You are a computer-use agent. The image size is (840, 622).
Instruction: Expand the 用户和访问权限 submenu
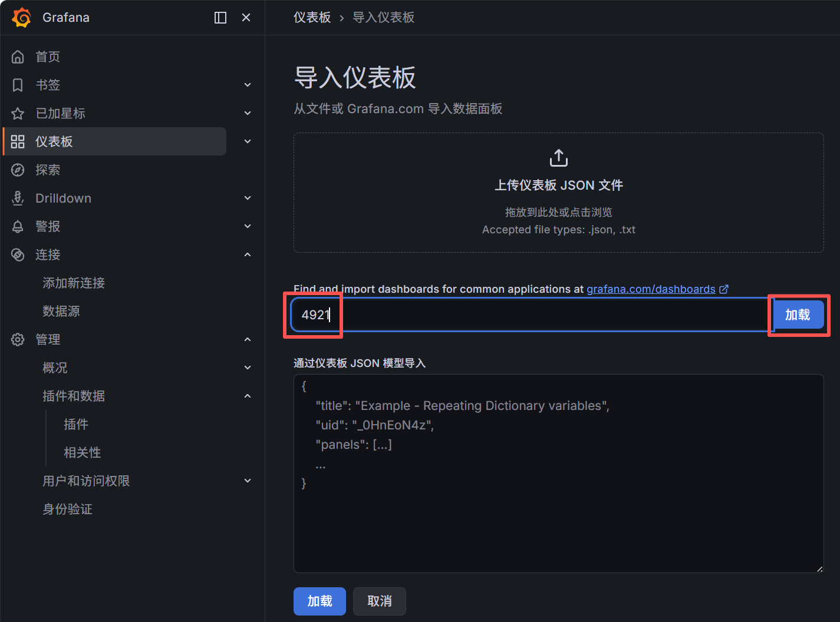point(248,481)
